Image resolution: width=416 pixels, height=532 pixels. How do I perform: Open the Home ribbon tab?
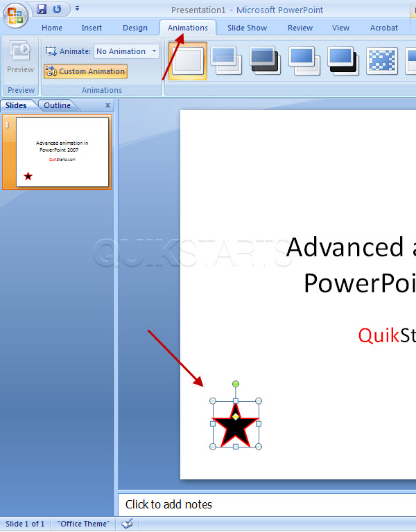click(x=52, y=28)
